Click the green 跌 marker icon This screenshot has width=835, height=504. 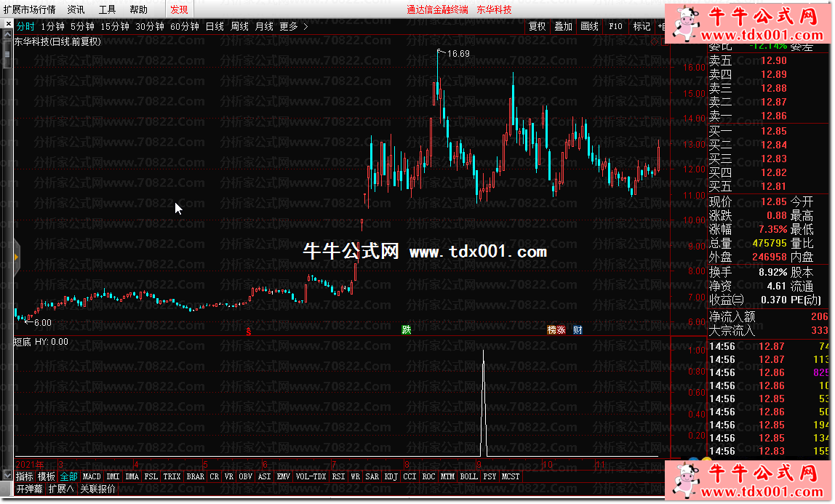[407, 330]
